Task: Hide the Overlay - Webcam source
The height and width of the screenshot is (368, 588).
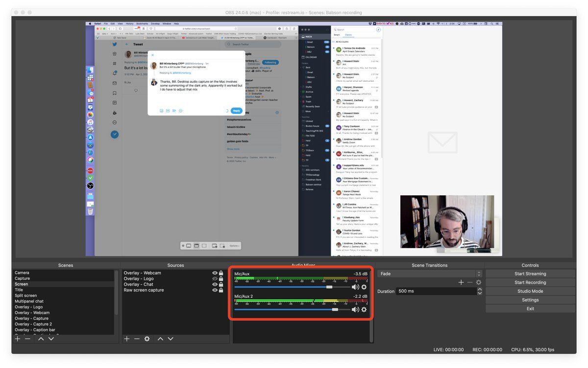Action: (x=215, y=273)
